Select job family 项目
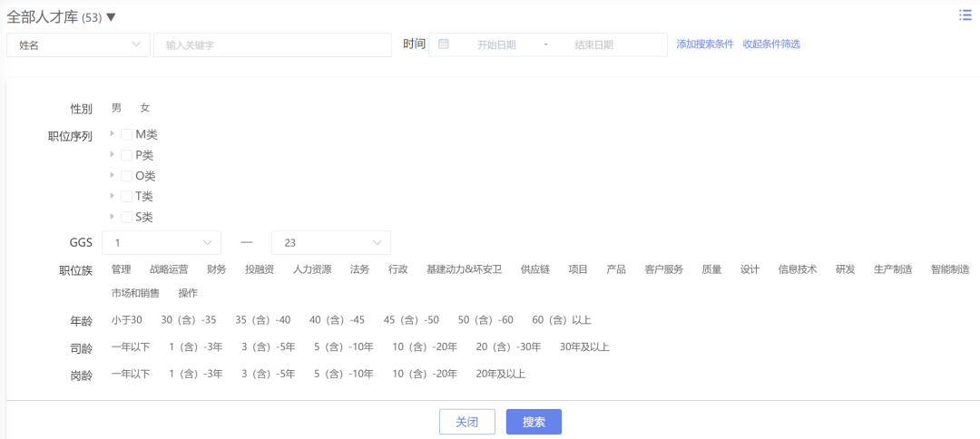 pos(578,269)
